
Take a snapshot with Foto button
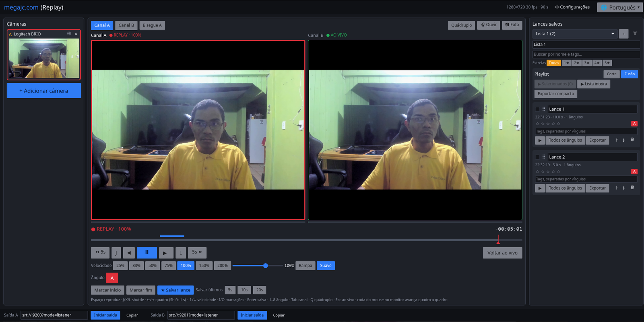tap(512, 25)
